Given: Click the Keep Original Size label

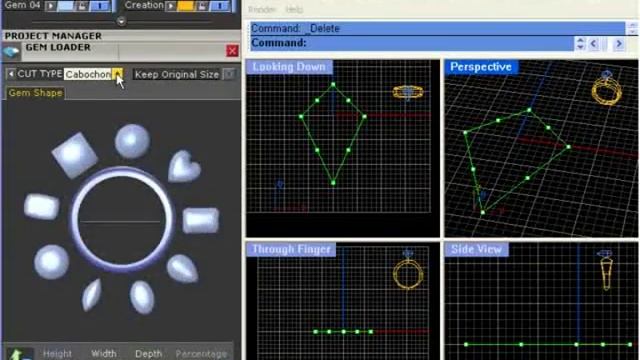Looking at the screenshot, I should point(177,75).
